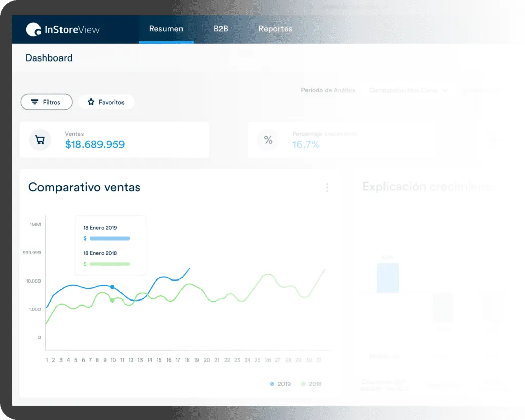Switch to the Resumen tab
525x420 pixels.
pyautogui.click(x=166, y=29)
